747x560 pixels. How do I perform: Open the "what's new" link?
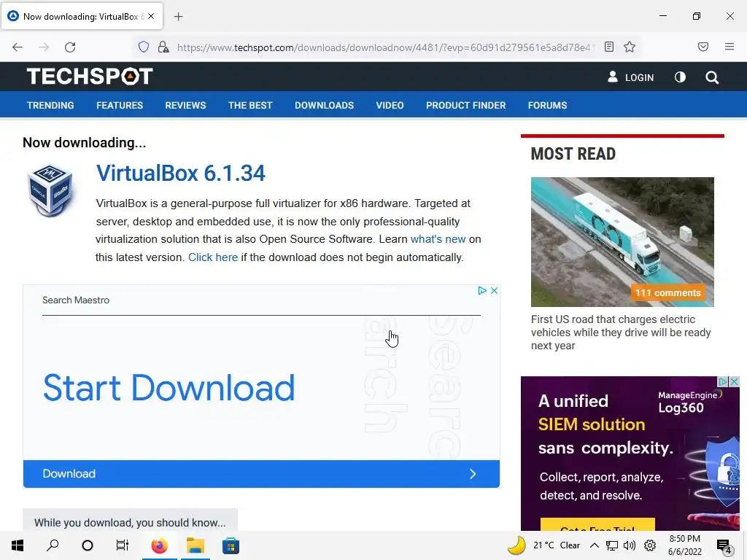[x=438, y=239]
